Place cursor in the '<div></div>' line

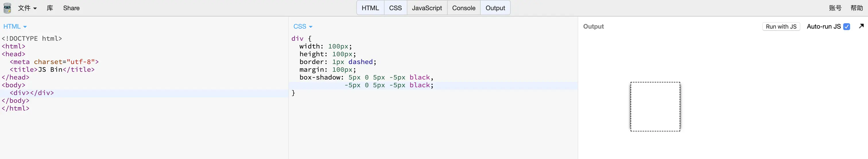point(32,93)
